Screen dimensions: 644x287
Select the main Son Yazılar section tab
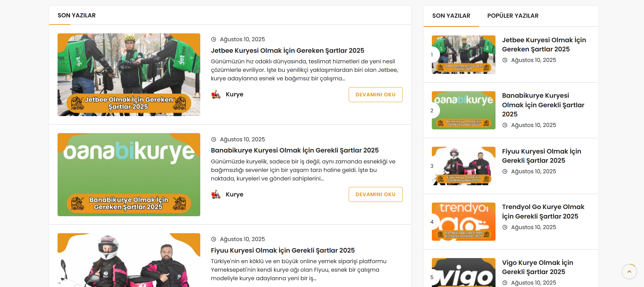tap(77, 16)
